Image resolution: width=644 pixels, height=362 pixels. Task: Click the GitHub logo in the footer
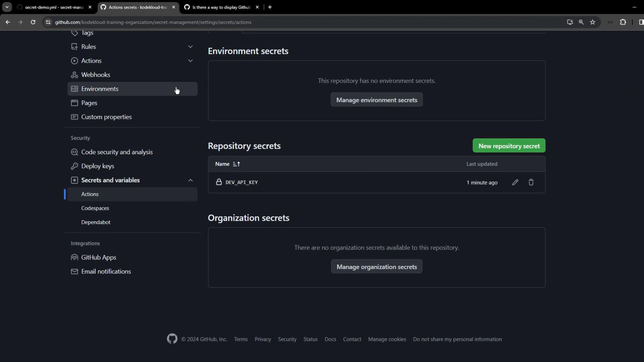tap(172, 339)
